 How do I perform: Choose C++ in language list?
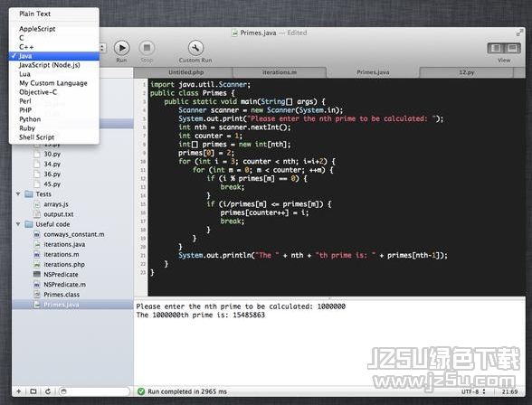[26, 47]
